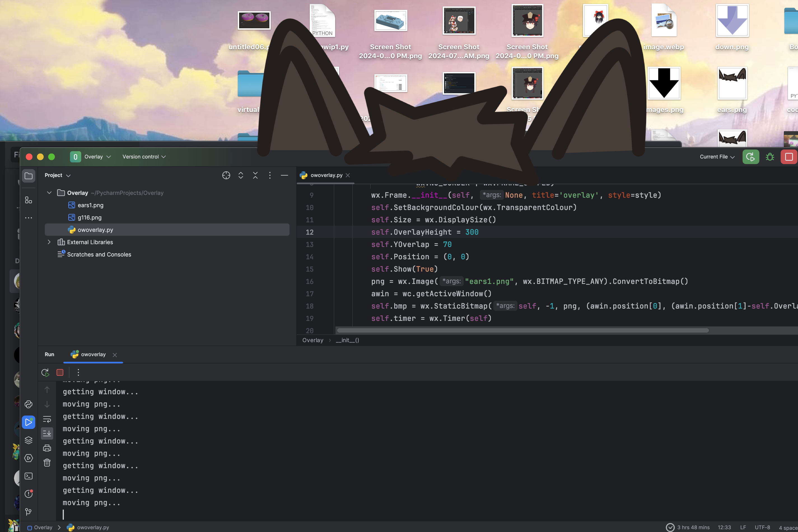Open the Terminal tool window icon
798x532 pixels.
(29, 476)
